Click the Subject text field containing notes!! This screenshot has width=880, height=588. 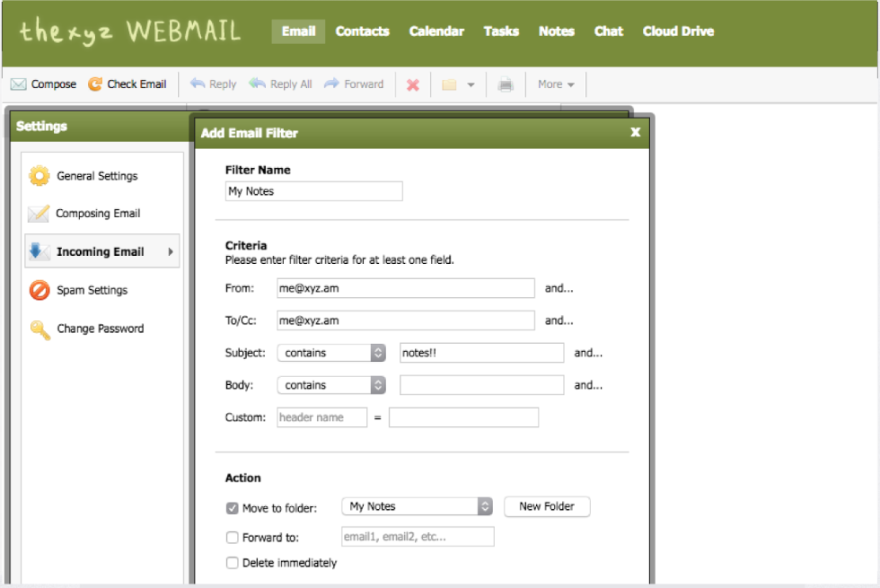click(x=481, y=353)
